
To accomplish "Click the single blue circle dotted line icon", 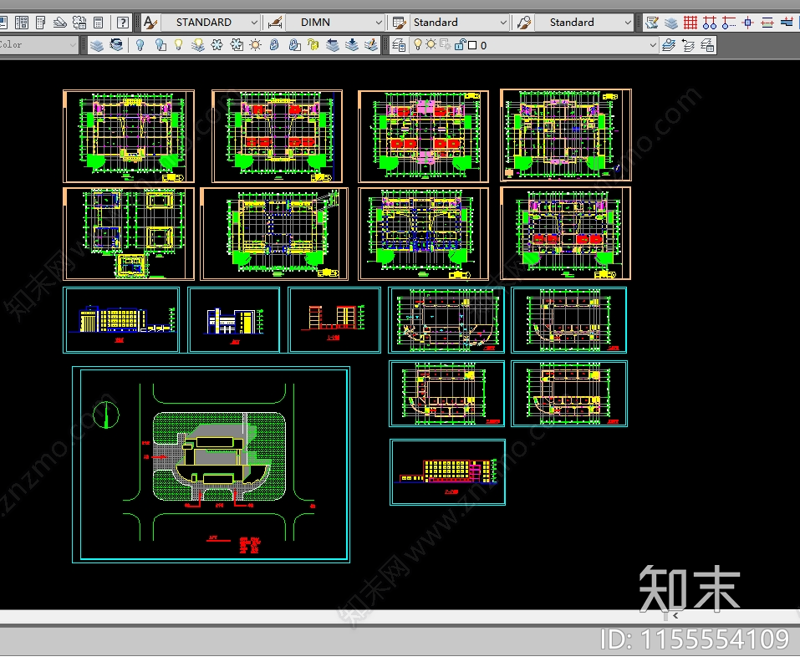I will (729, 23).
